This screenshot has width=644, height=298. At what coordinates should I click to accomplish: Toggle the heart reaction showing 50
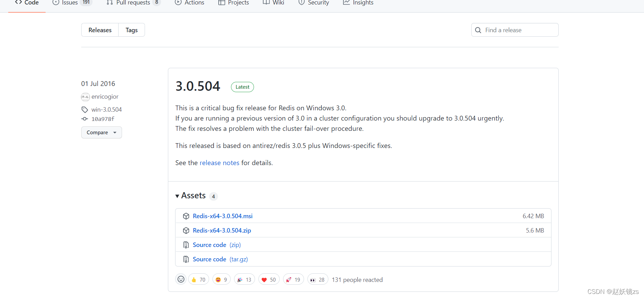[269, 280]
